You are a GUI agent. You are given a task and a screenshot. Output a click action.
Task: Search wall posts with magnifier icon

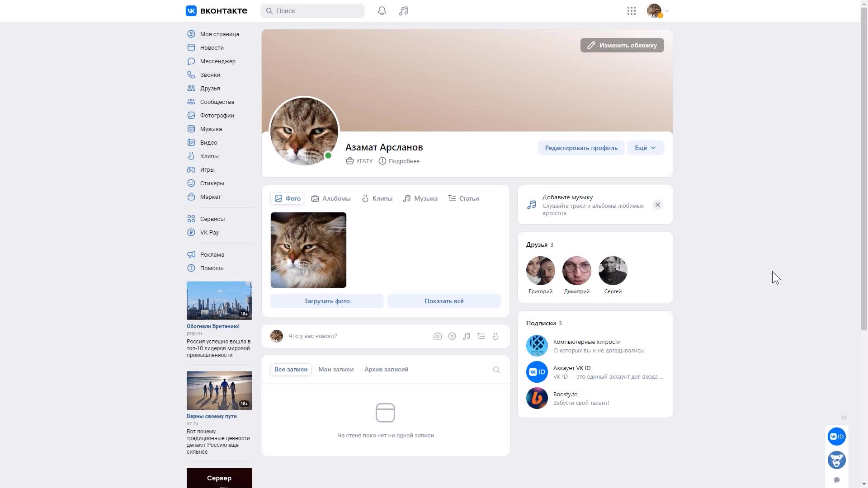coord(496,370)
